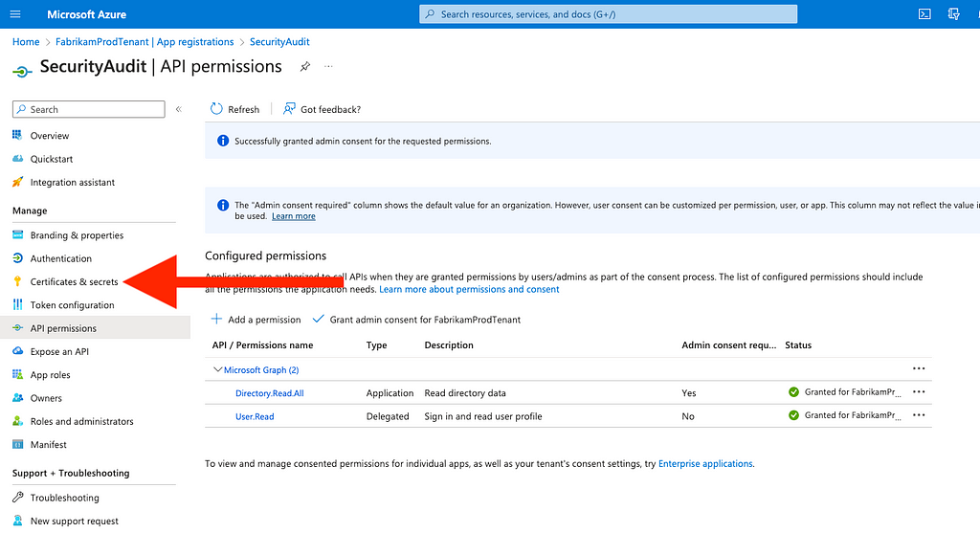Click the Roles and administrators icon

17,421
